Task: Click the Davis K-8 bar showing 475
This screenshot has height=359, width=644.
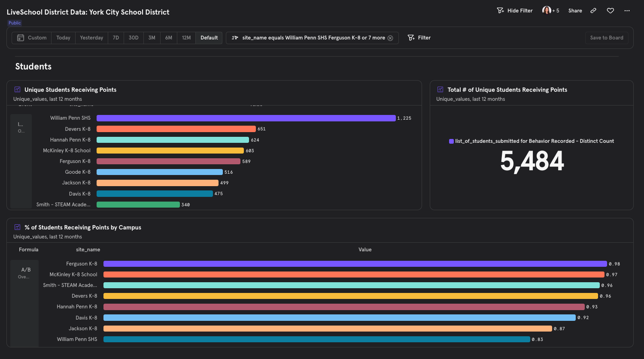Action: (x=155, y=193)
